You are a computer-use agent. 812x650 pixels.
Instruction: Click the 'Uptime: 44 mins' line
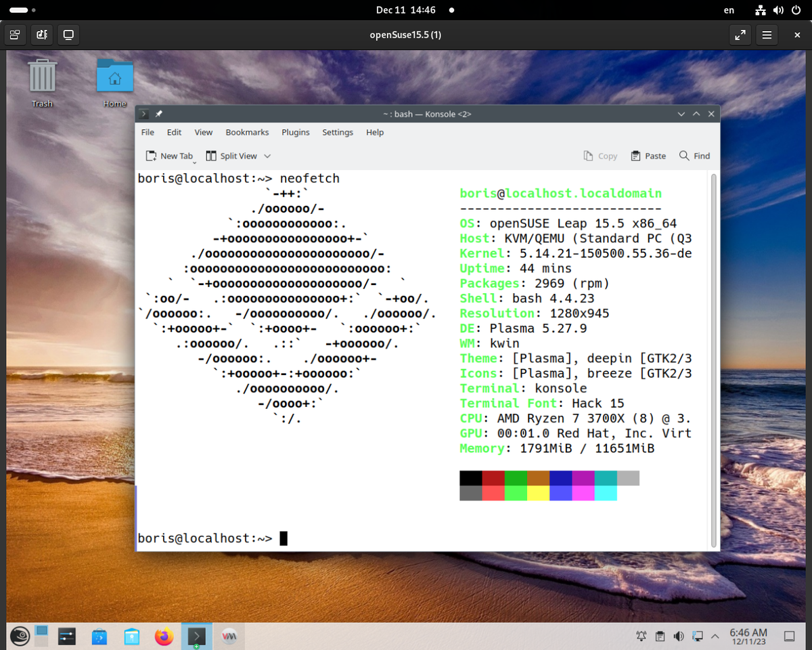(516, 268)
